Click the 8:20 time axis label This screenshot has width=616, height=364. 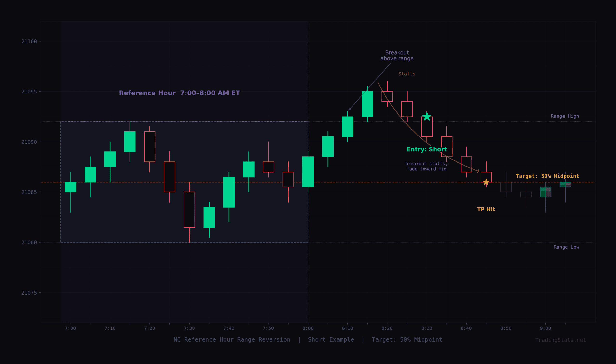pos(388,328)
